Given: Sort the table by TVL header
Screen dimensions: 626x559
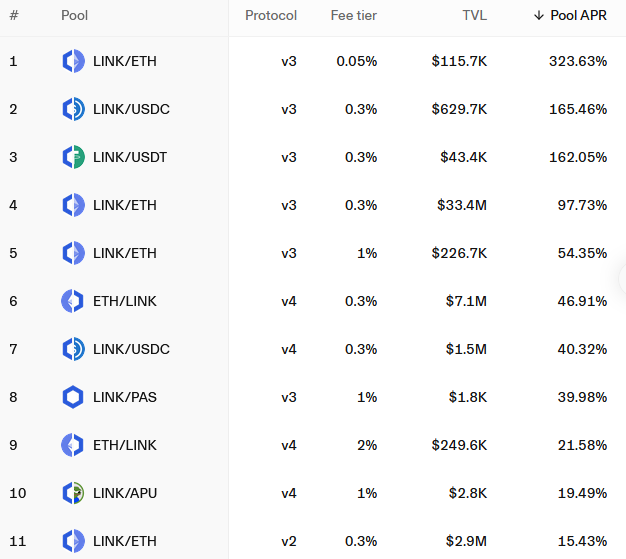Looking at the screenshot, I should click(x=474, y=16).
